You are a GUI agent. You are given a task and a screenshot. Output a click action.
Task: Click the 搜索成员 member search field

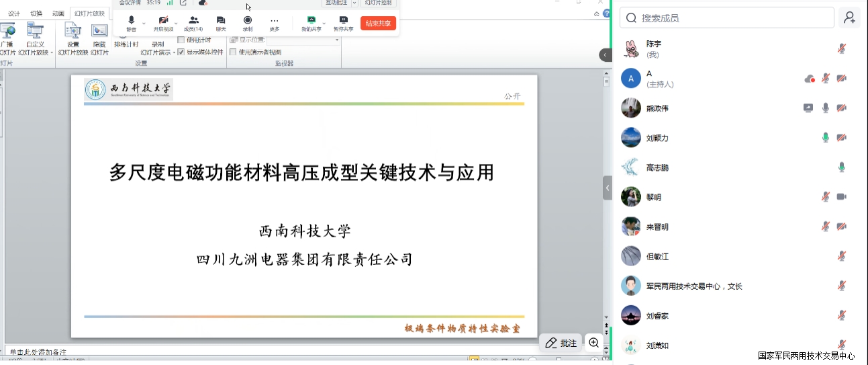(x=726, y=17)
